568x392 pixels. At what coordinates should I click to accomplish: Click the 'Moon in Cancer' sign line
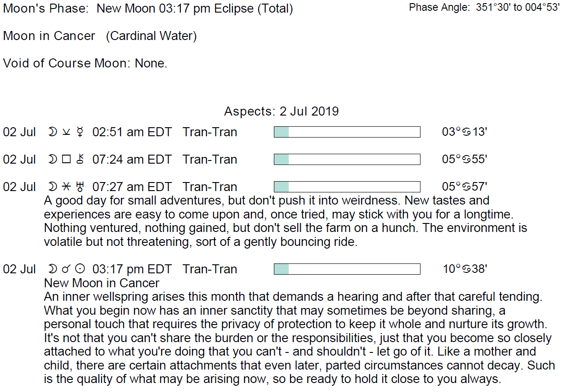pyautogui.click(x=100, y=36)
